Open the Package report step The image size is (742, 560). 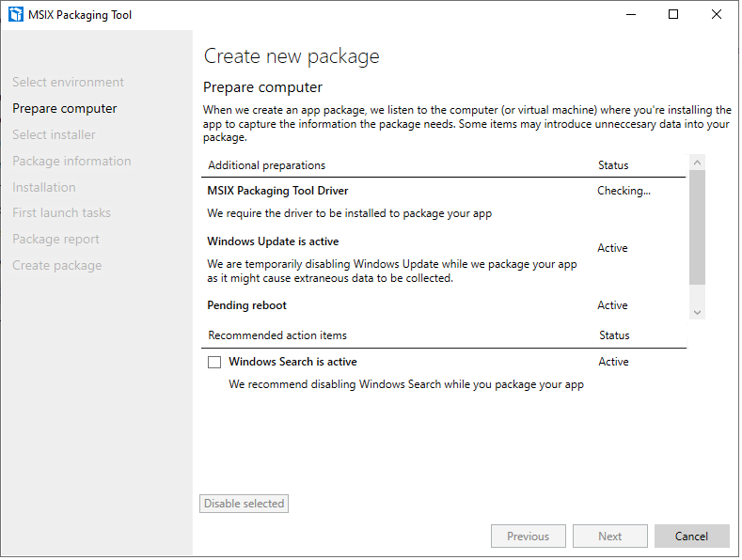(x=55, y=240)
